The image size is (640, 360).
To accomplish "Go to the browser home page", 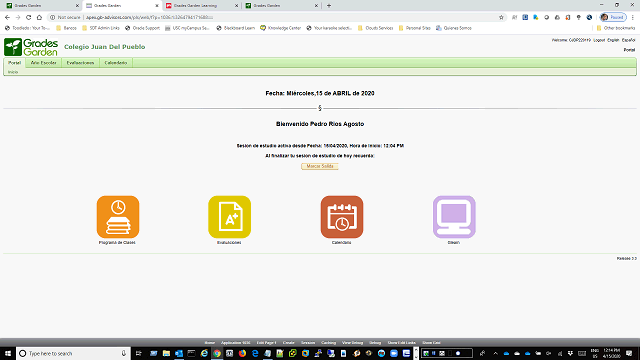I will click(39, 18).
